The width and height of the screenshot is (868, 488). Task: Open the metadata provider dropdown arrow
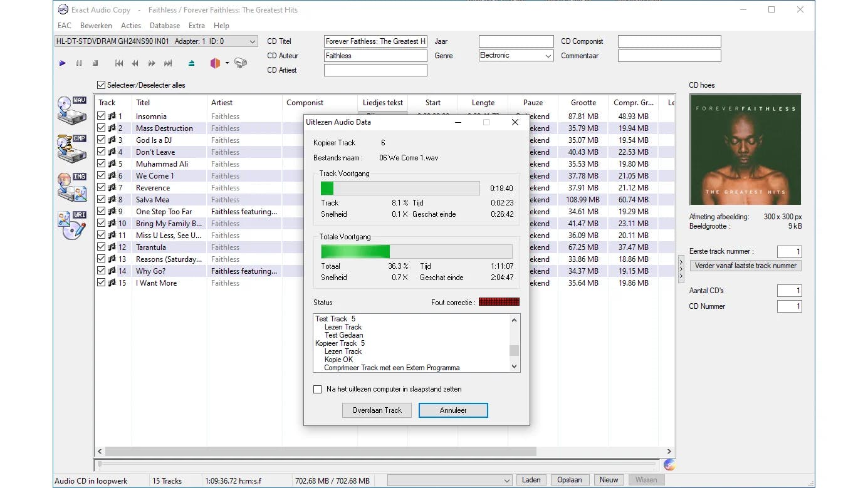click(x=227, y=63)
